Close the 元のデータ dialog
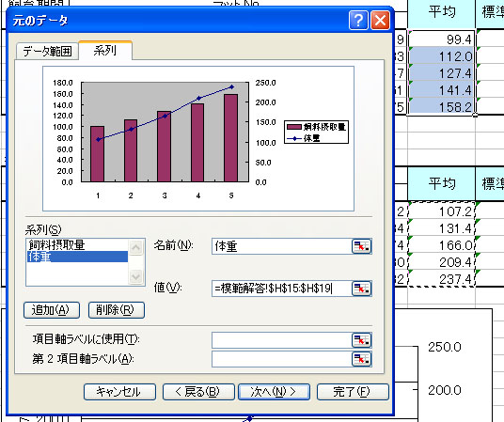Image resolution: width=504 pixels, height=422 pixels. [380, 21]
